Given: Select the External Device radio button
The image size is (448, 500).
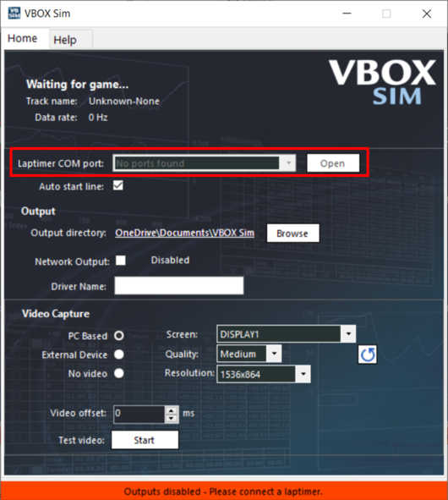Looking at the screenshot, I should (x=119, y=354).
